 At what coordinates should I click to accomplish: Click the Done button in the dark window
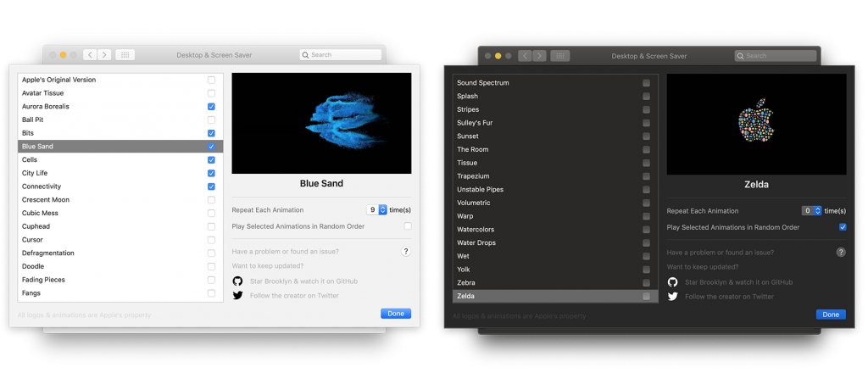[x=831, y=314]
